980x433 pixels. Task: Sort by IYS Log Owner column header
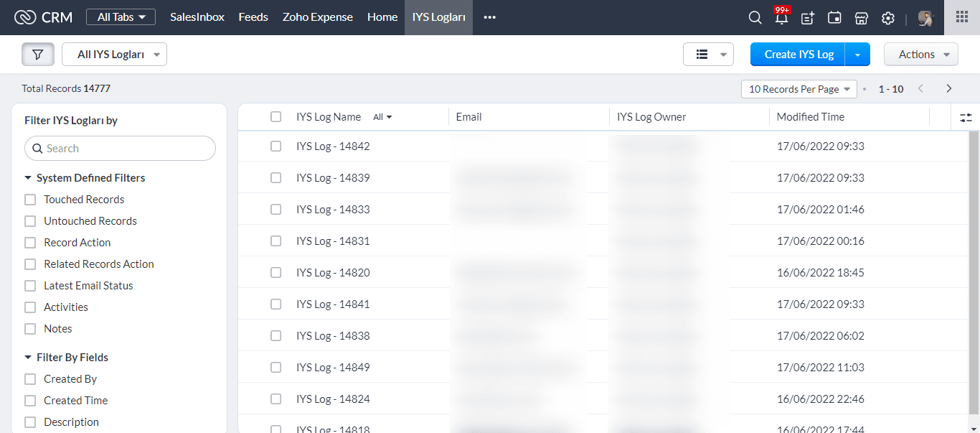(651, 117)
